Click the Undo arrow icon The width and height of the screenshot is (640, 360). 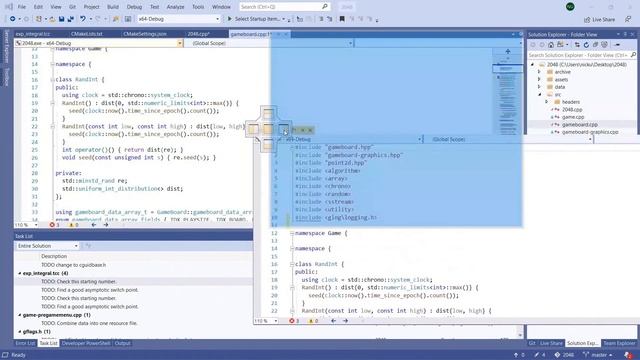click(83, 19)
